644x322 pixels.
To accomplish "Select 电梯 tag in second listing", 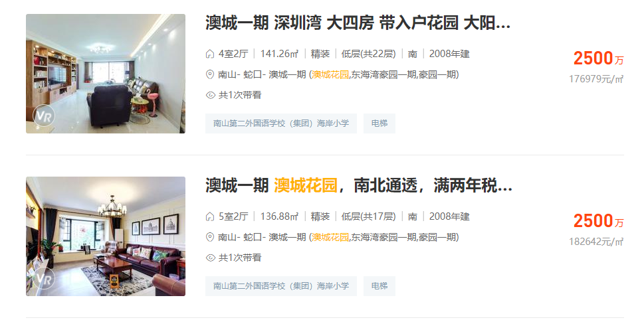I will pyautogui.click(x=379, y=286).
